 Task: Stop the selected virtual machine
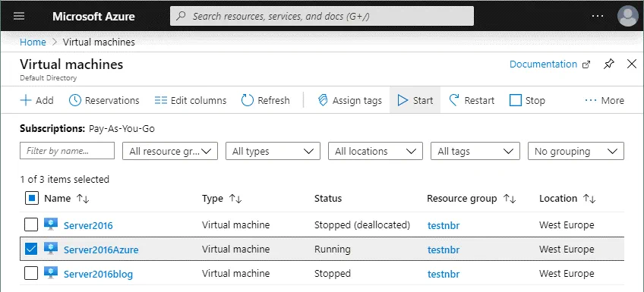(527, 100)
